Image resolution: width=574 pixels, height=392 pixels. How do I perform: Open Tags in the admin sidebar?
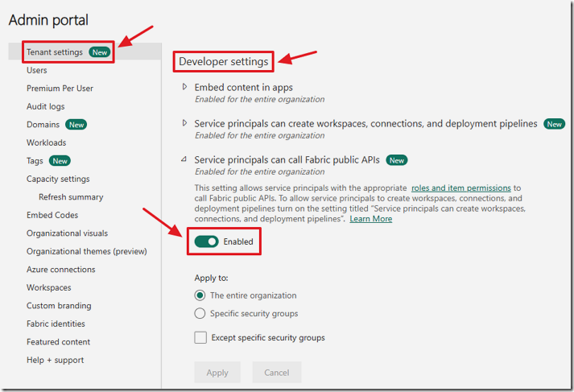35,161
